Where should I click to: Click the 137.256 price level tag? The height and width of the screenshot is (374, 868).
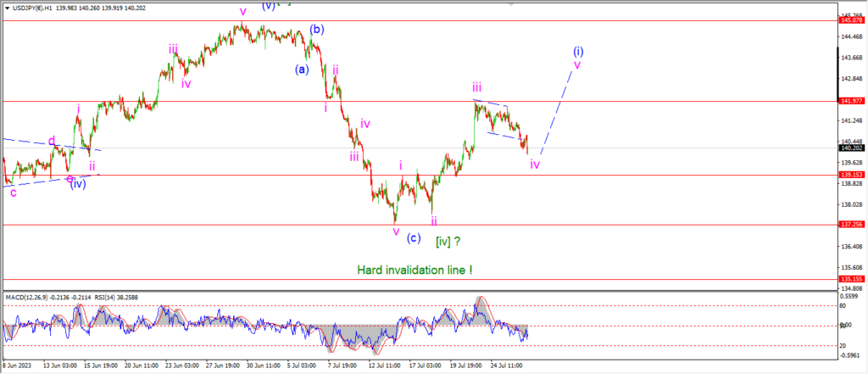(851, 225)
